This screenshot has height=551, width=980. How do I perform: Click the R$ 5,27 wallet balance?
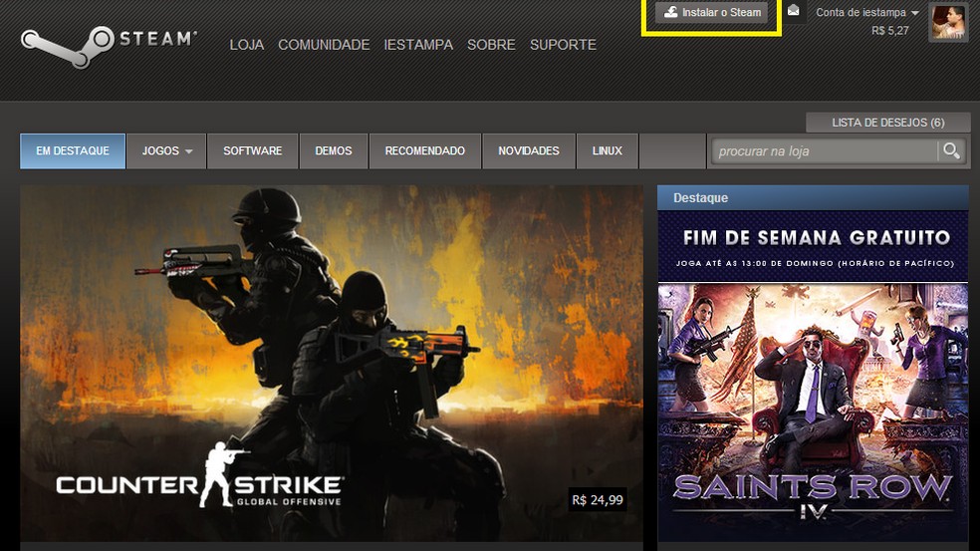[890, 30]
